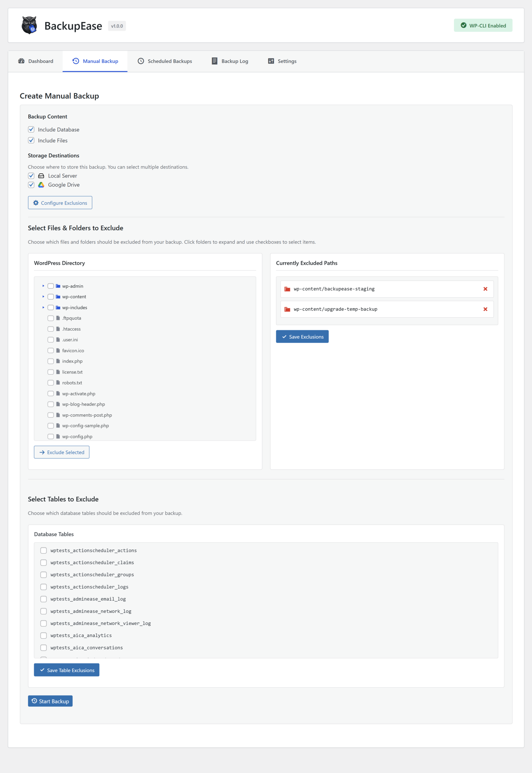The width and height of the screenshot is (532, 773).
Task: Switch to the Scheduled Backups tab
Action: click(x=165, y=61)
